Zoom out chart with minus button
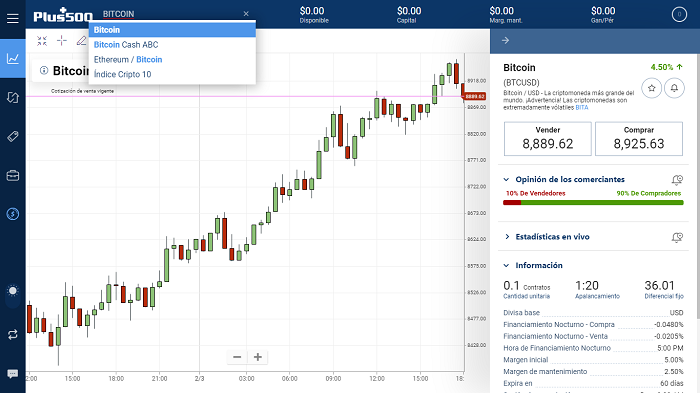 coord(237,357)
